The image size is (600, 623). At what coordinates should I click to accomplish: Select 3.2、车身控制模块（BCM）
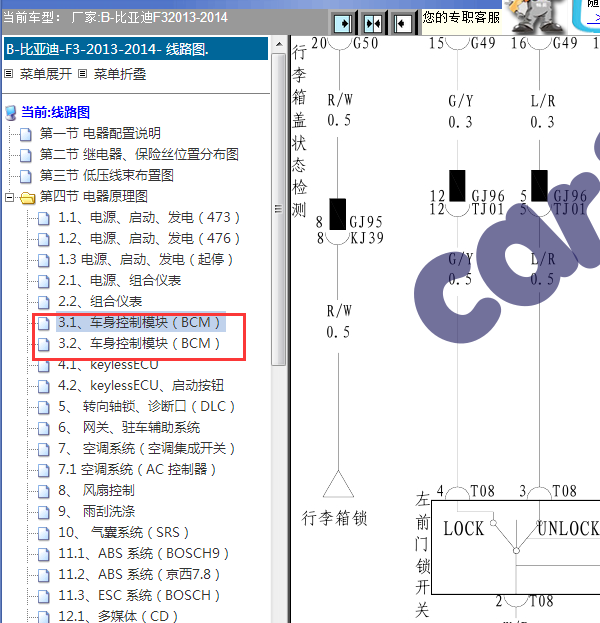tap(139, 344)
